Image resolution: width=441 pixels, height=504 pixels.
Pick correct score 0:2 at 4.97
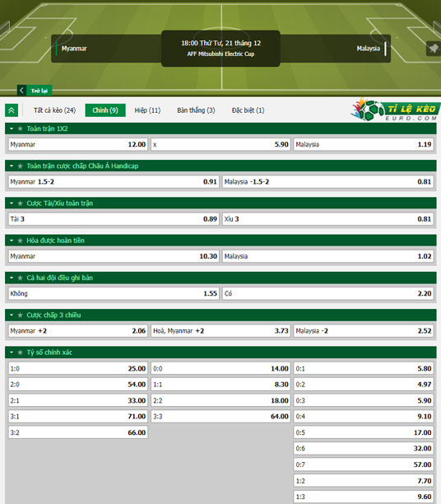tap(364, 385)
